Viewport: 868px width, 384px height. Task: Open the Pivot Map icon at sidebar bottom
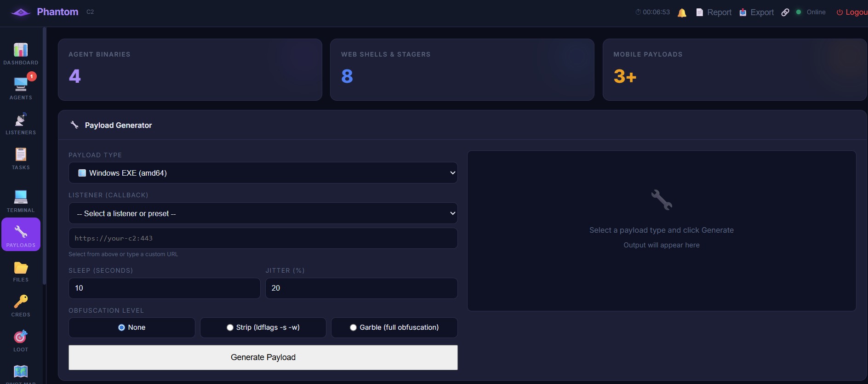(x=21, y=372)
